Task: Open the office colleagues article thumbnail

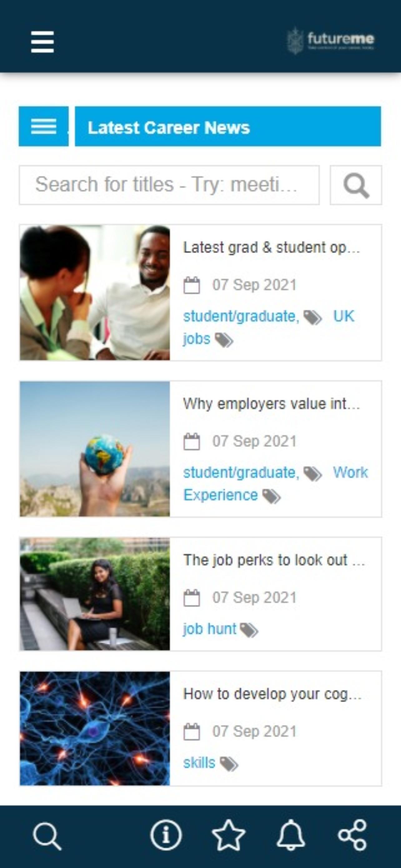Action: 95,292
